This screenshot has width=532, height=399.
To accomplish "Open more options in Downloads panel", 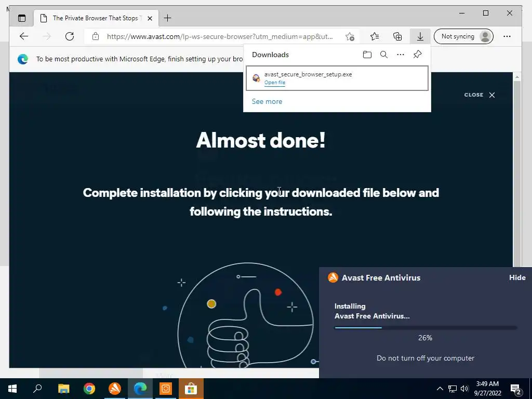I will [x=401, y=55].
